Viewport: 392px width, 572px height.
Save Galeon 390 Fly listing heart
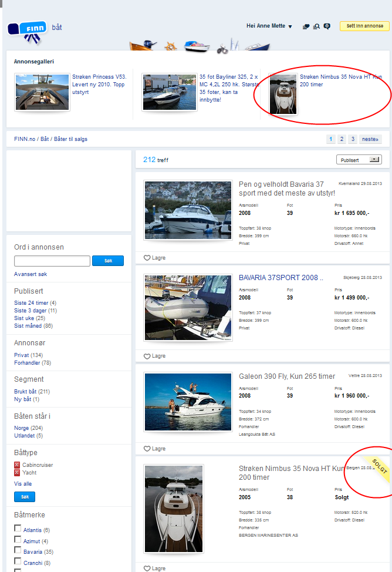click(x=147, y=449)
